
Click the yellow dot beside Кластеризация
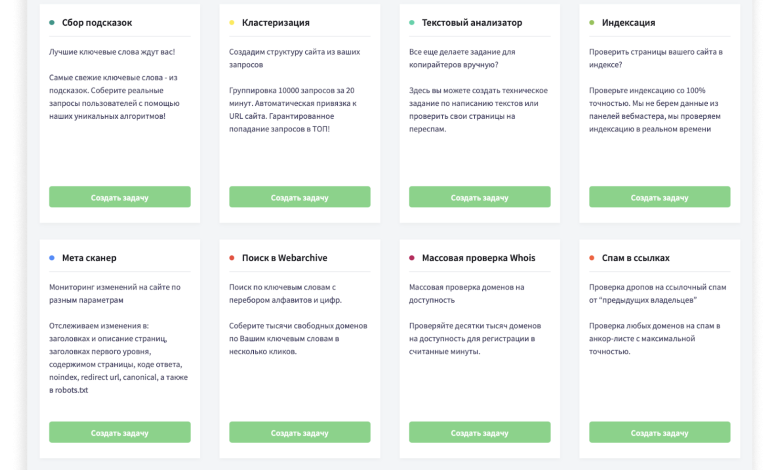[x=232, y=22]
